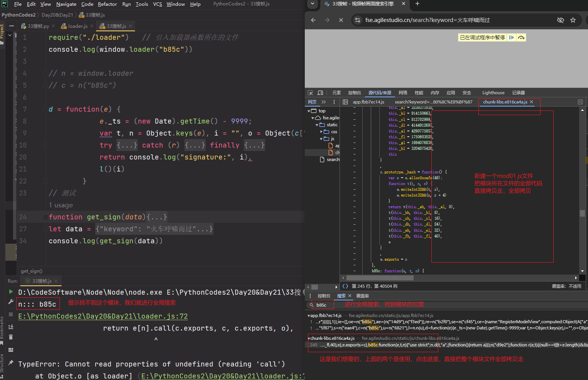Viewport: 588px width, 380px height.
Task: Pin the Run tab with pin icon
Action: click(x=11, y=363)
